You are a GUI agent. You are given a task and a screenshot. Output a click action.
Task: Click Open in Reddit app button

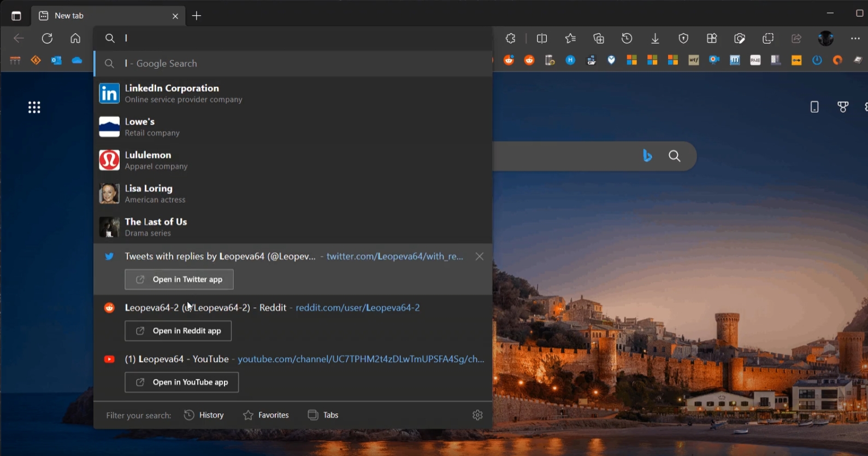coord(178,331)
